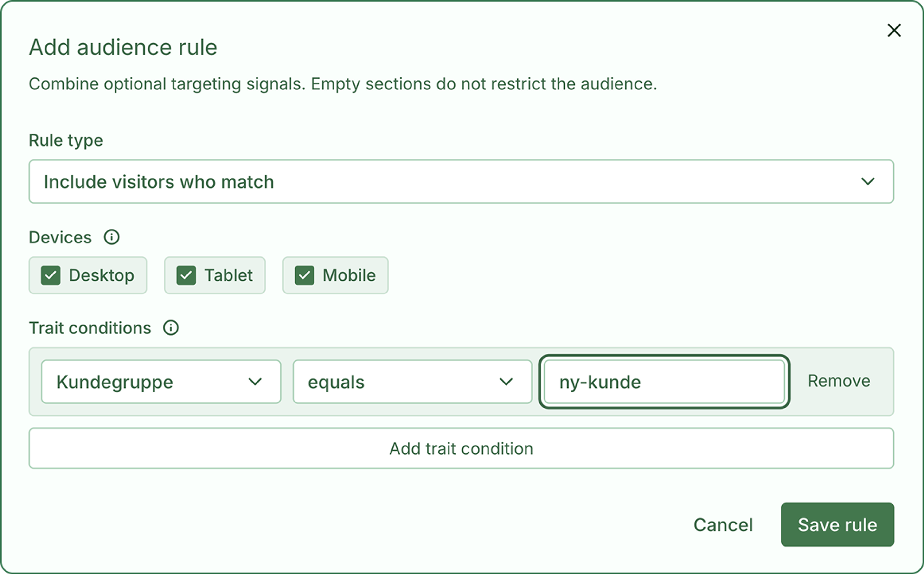Focus the ny-kunde value field
The width and height of the screenshot is (924, 574).
pos(664,382)
